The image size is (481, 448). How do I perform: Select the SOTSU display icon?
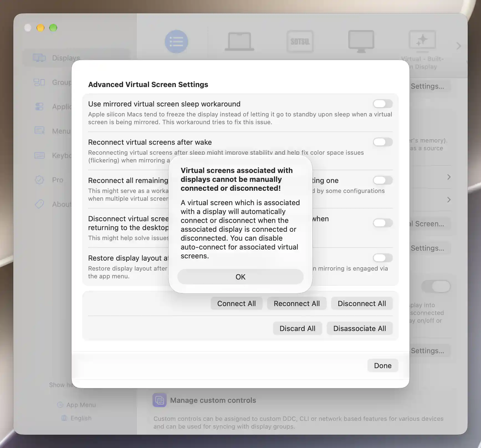click(x=300, y=42)
